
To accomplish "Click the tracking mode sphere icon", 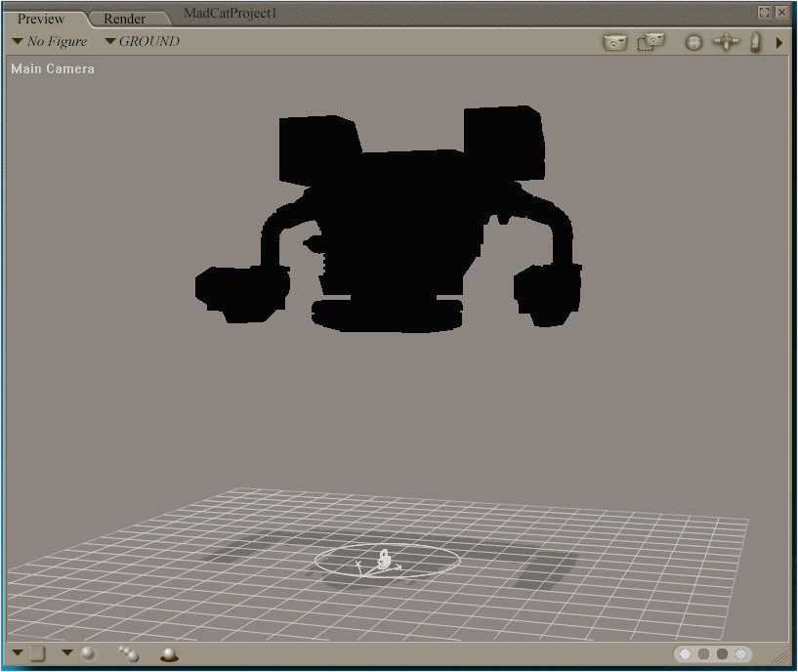I will point(88,652).
